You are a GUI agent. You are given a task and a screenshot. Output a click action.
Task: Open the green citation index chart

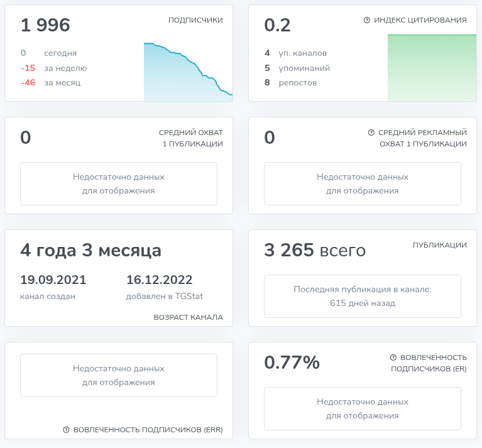click(x=432, y=68)
